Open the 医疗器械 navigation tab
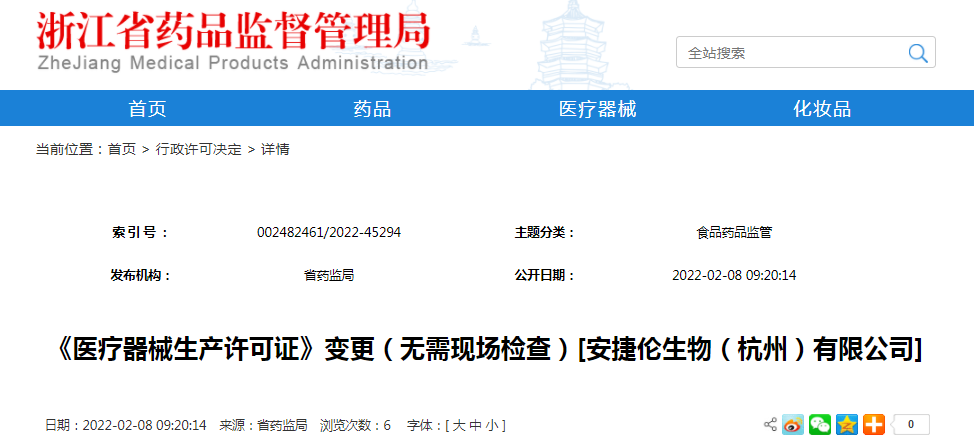 598,109
